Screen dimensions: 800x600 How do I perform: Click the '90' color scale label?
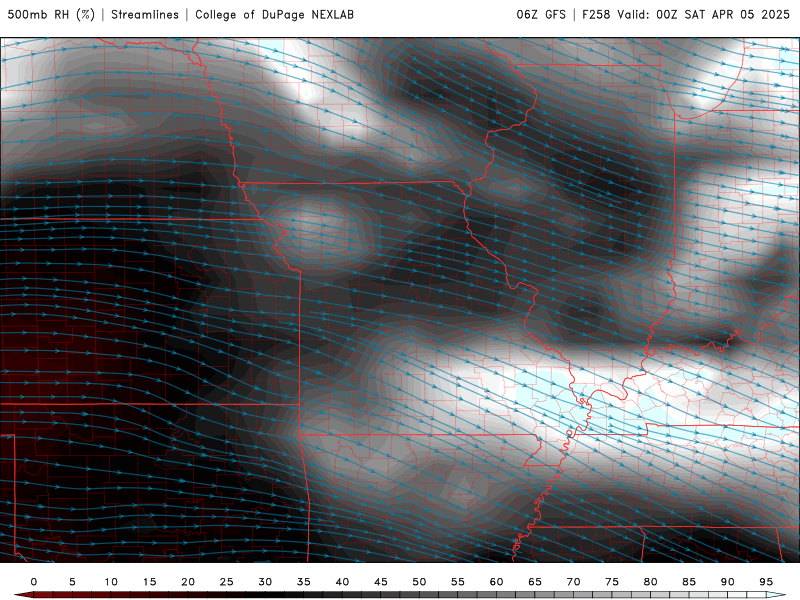pos(728,582)
